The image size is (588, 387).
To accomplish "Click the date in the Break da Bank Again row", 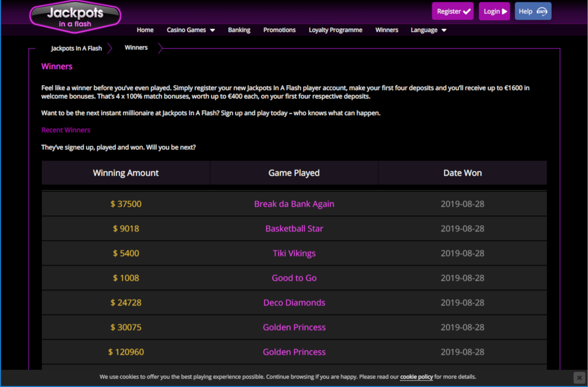I will tap(462, 204).
